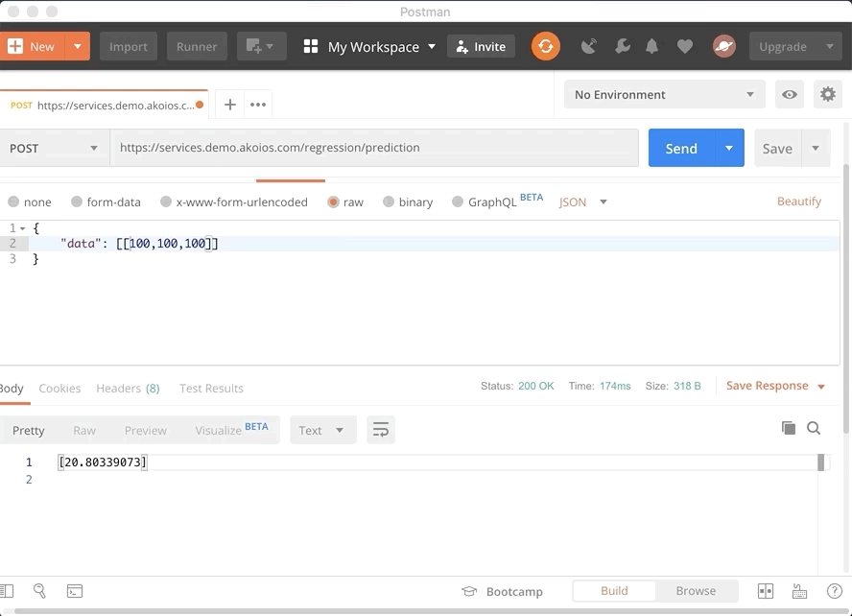Open the No Environment selector
The image size is (852, 616).
coord(665,95)
